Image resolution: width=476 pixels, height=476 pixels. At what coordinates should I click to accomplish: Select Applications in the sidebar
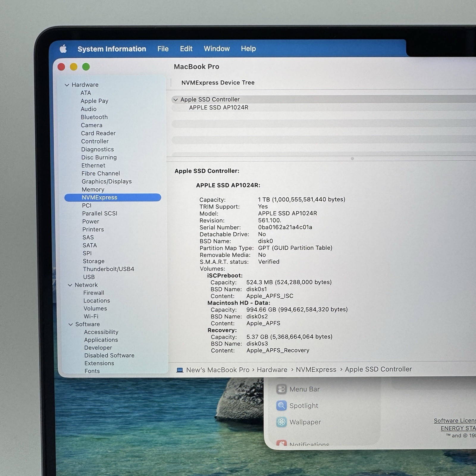(101, 340)
